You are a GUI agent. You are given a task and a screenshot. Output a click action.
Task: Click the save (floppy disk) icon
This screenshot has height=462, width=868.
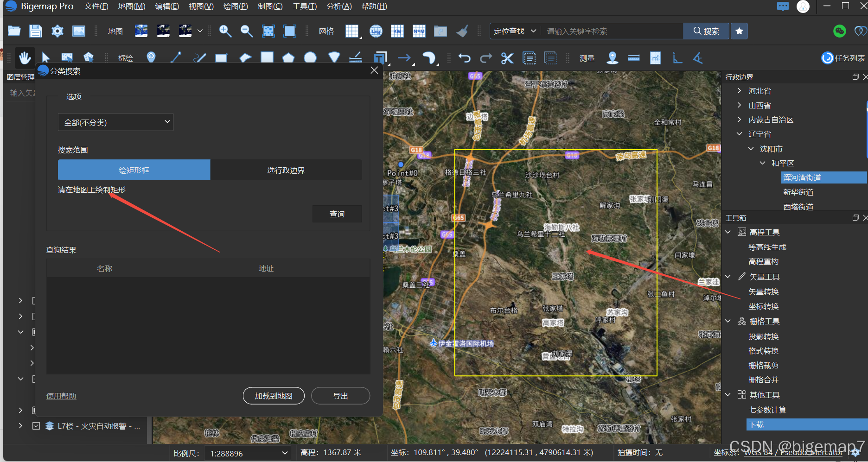[36, 31]
